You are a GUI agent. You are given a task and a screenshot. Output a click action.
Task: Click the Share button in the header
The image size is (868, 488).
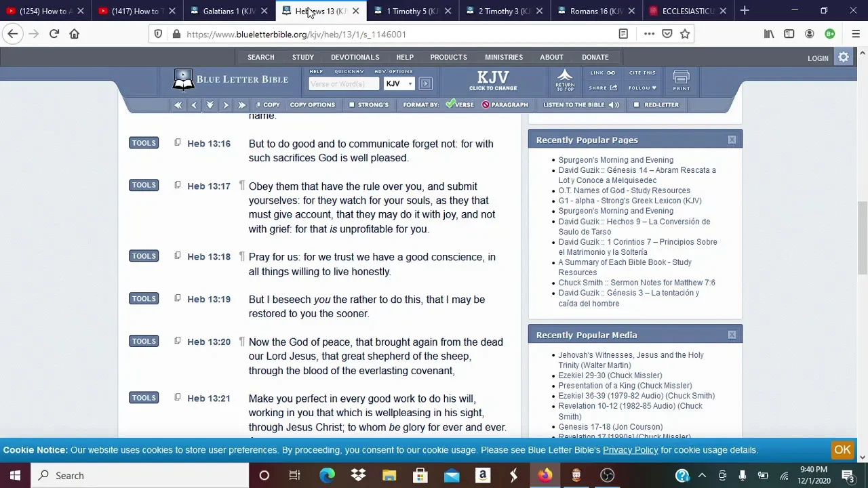pos(603,87)
